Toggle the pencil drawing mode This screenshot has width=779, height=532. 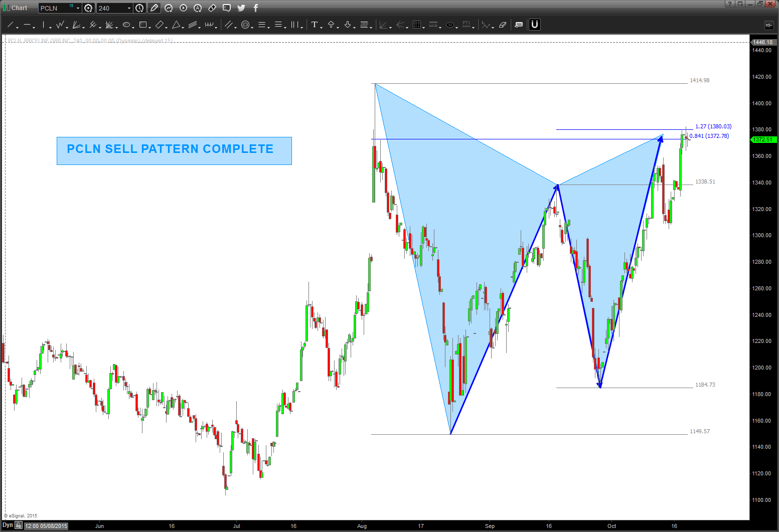154,8
